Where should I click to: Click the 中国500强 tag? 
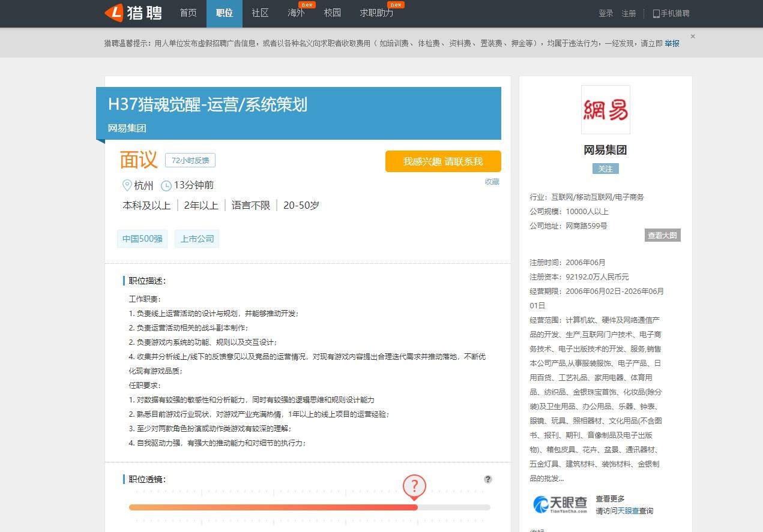click(x=142, y=239)
